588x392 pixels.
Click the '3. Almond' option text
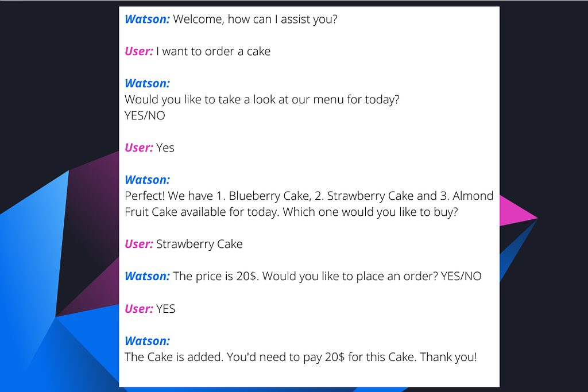coord(467,196)
